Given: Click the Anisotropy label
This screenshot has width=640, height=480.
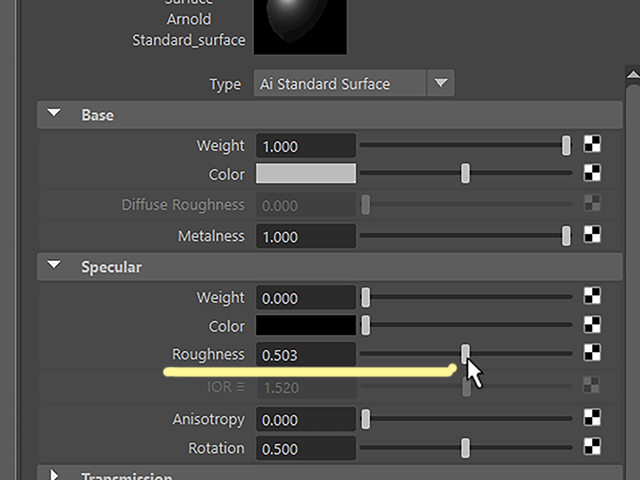Looking at the screenshot, I should coord(209,420).
